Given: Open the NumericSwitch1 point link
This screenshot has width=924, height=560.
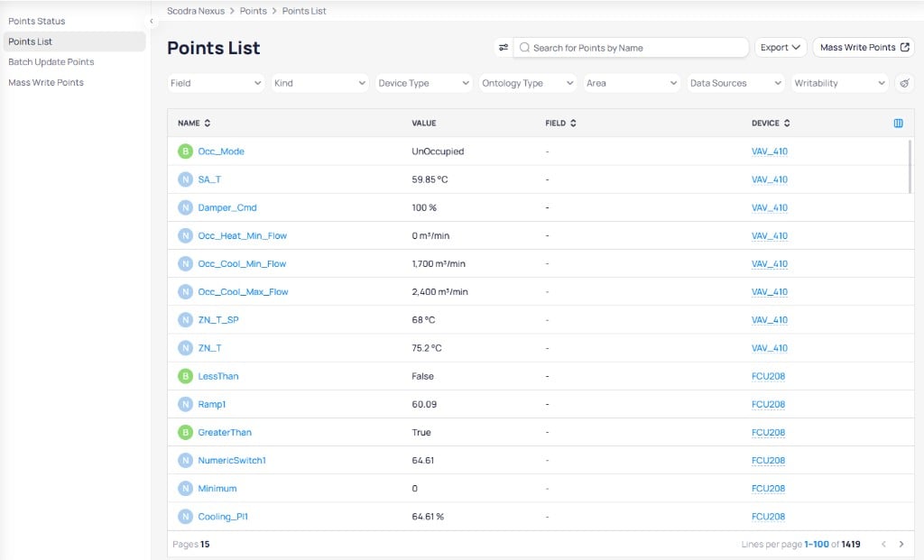Looking at the screenshot, I should coord(232,461).
